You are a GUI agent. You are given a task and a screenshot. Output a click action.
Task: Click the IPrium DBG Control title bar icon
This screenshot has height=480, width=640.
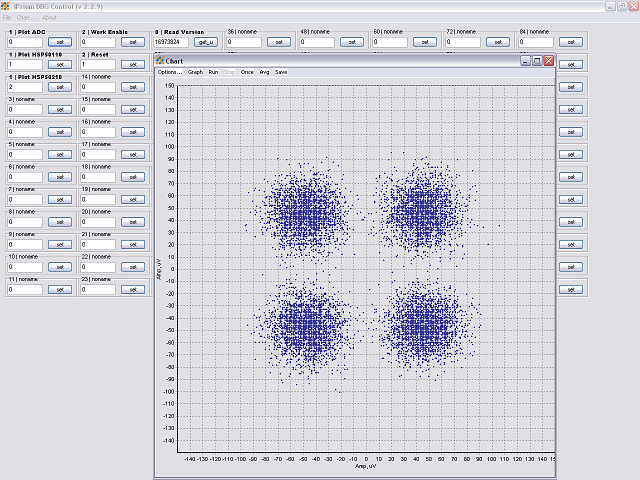point(5,6)
